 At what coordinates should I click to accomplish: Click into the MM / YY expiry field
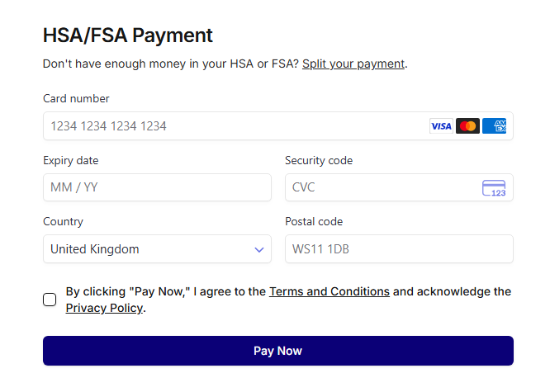coord(157,187)
